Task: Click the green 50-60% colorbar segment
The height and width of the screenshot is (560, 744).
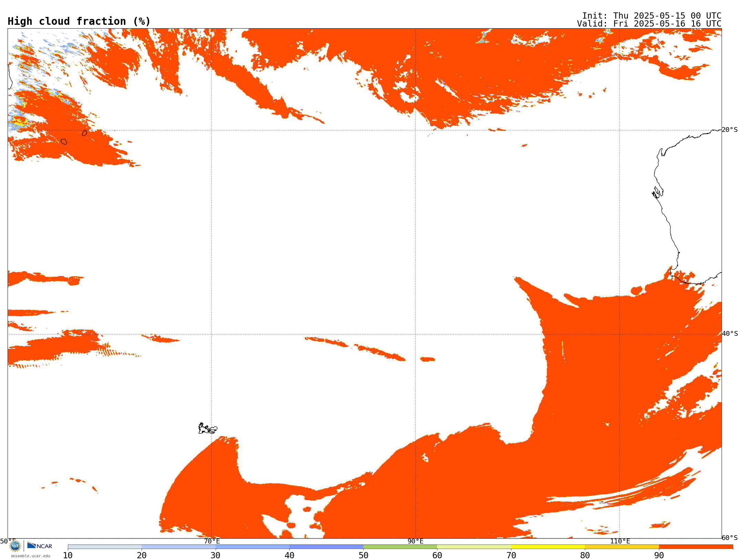Action: (400, 547)
